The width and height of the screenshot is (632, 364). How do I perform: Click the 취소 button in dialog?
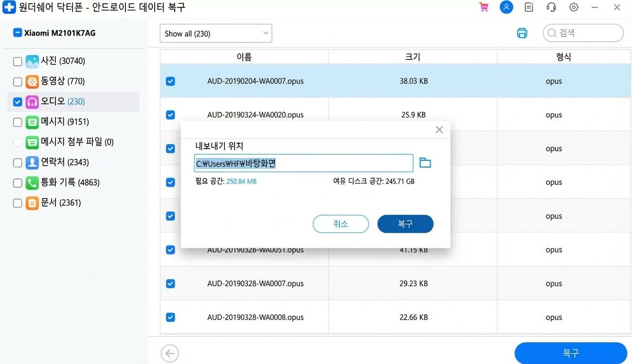point(341,224)
